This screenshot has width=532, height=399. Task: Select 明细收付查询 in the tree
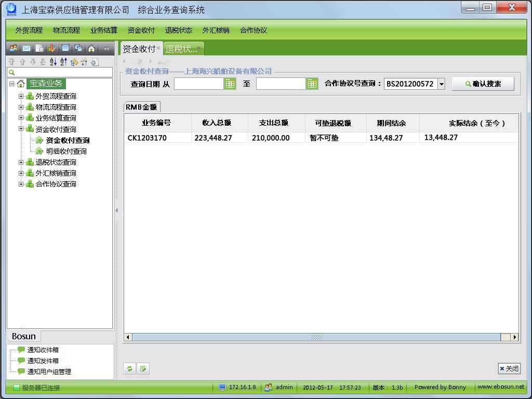66,151
